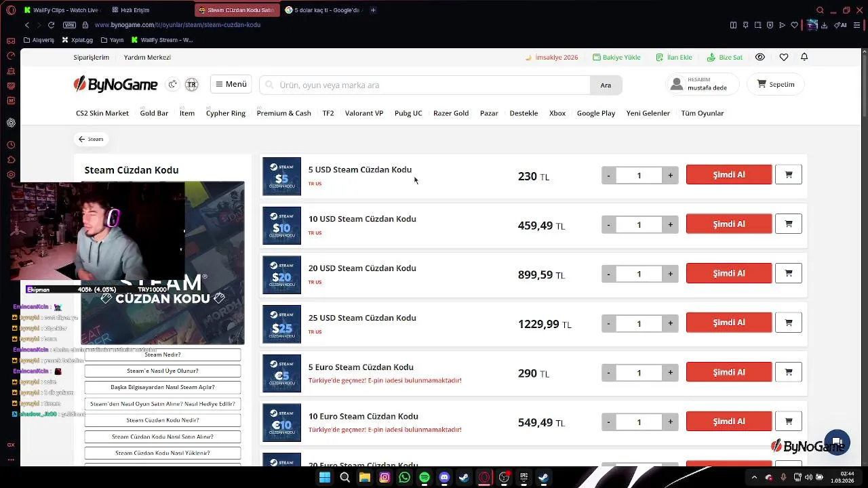Select the TR language/region badge
The height and width of the screenshot is (488, 868).
(x=191, y=85)
